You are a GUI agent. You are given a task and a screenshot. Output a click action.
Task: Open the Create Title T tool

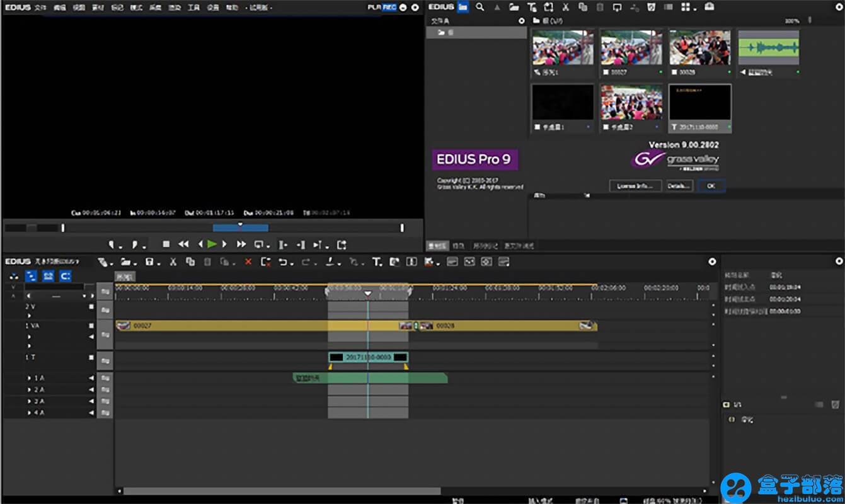[x=376, y=261]
